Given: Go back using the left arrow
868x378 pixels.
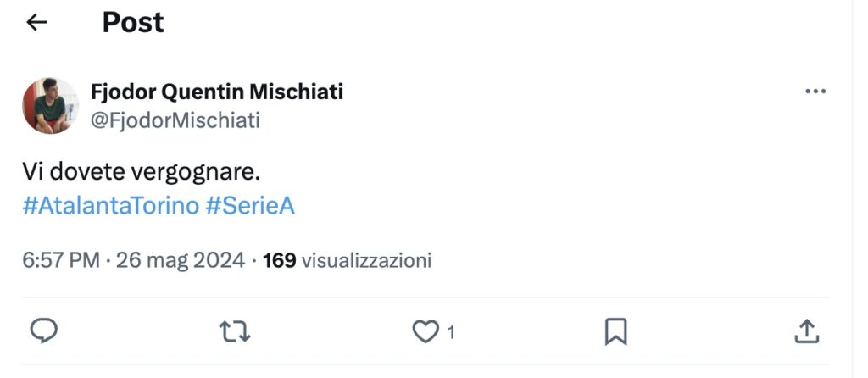Looking at the screenshot, I should pos(36,23).
